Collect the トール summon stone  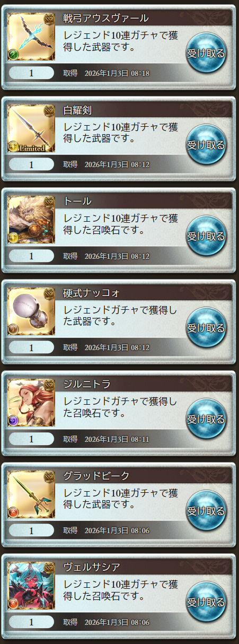206,237
